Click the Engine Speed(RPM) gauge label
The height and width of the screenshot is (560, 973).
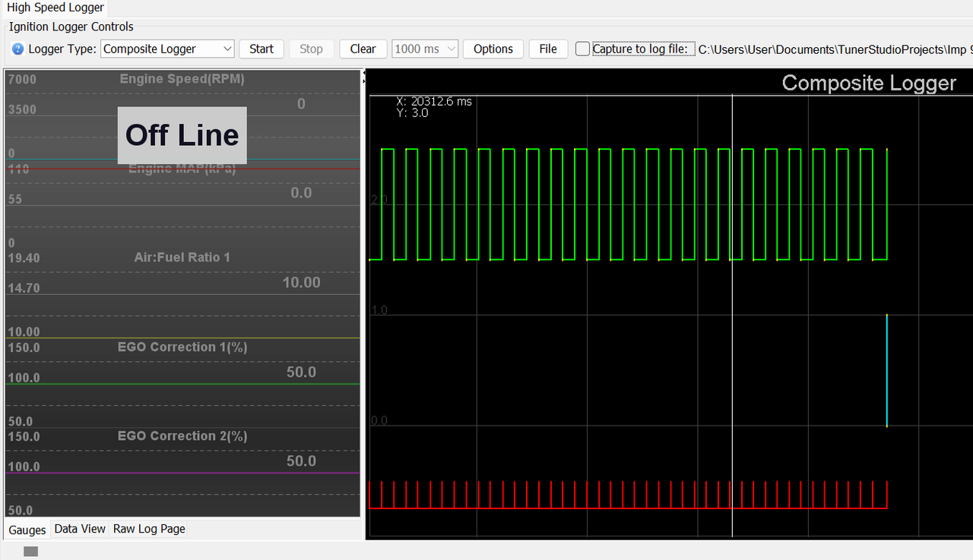pos(182,79)
